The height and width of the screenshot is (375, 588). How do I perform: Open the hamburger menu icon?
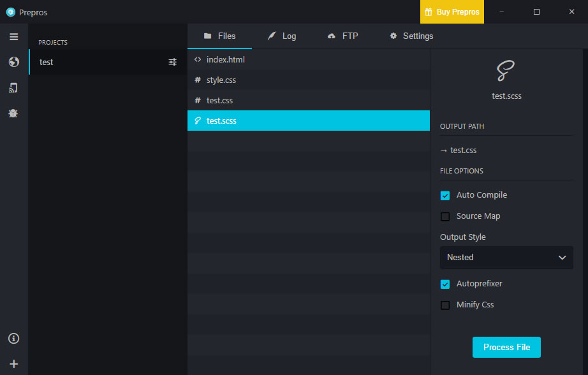point(13,36)
